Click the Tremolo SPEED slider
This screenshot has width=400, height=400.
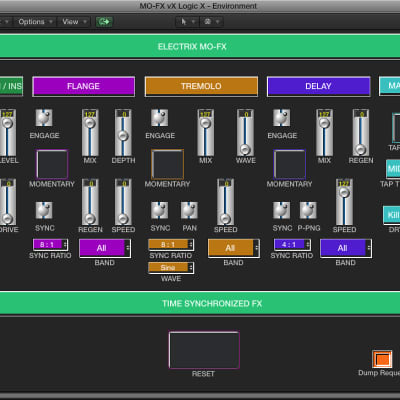(225, 202)
